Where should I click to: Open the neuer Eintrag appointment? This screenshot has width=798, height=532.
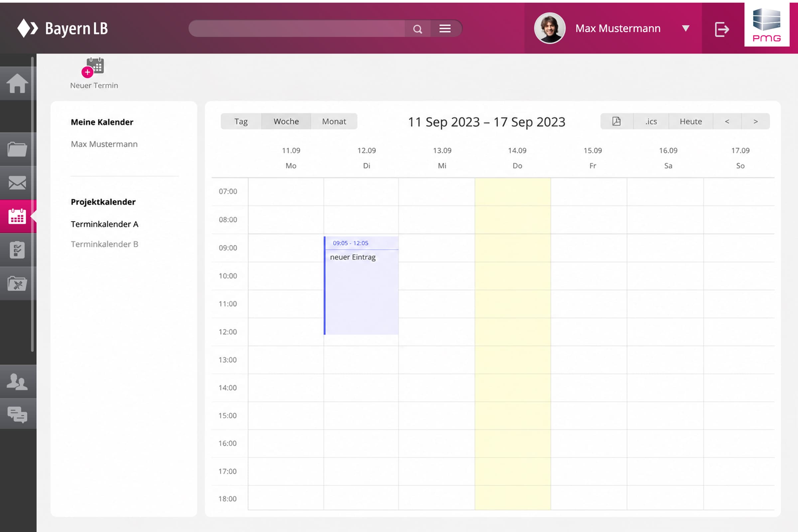361,285
